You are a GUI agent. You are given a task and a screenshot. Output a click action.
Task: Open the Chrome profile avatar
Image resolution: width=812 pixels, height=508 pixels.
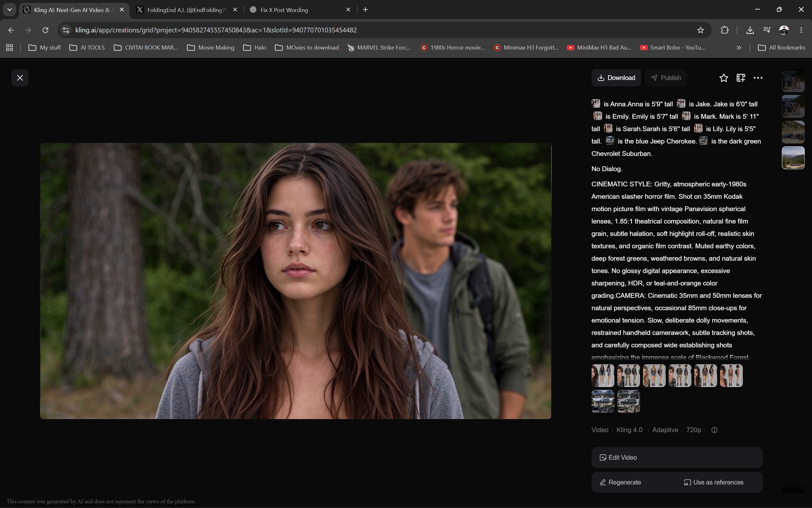[784, 30]
